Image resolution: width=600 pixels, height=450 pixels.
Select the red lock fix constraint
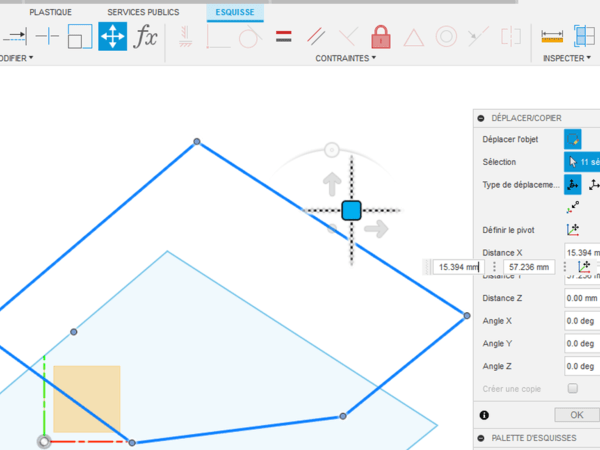tap(380, 38)
